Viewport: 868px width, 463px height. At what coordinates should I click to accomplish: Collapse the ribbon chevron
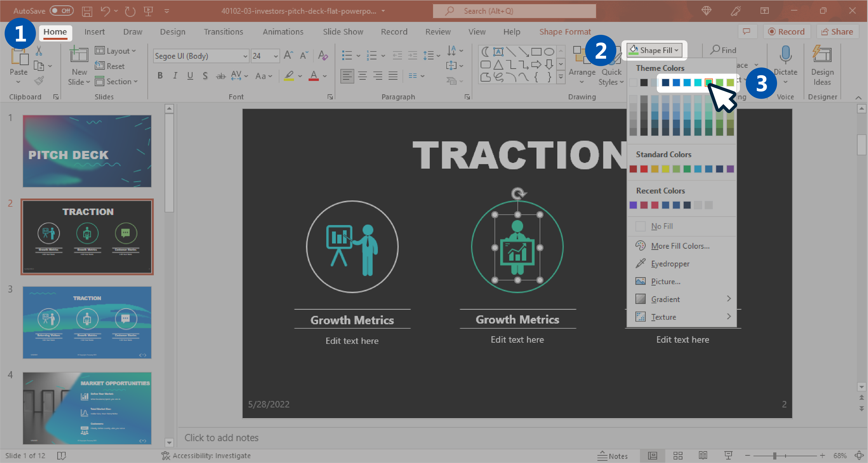(859, 97)
